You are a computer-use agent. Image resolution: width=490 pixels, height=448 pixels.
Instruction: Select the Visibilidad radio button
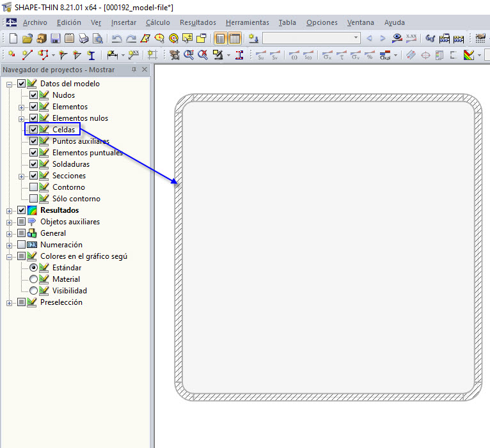click(x=33, y=291)
